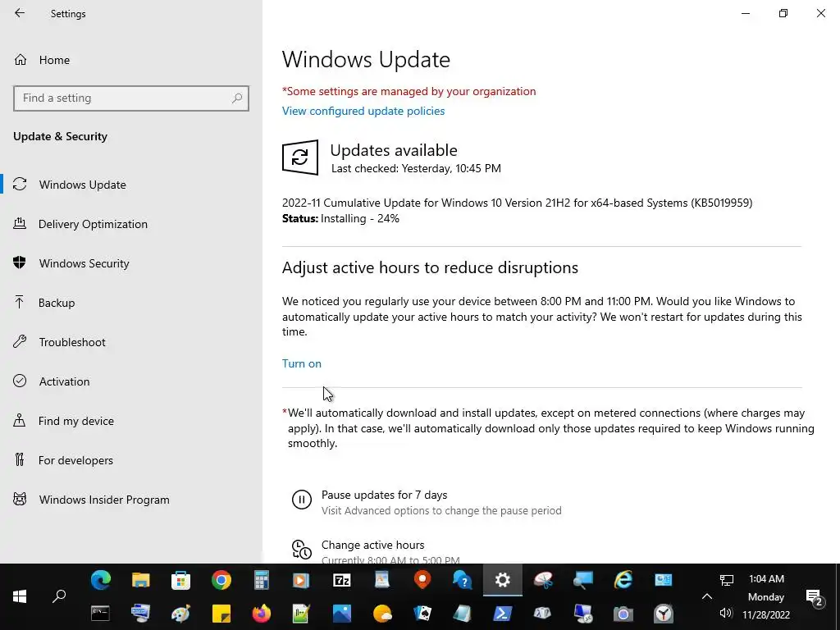Screen dimensions: 840x630
Task: Launch Microsoft Edge from the taskbar
Action: pos(101,580)
